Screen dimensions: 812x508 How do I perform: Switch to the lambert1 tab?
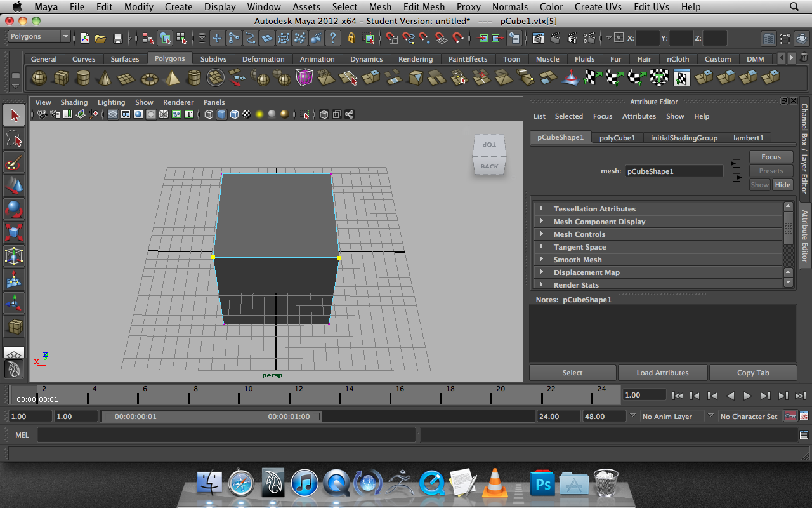(x=749, y=137)
